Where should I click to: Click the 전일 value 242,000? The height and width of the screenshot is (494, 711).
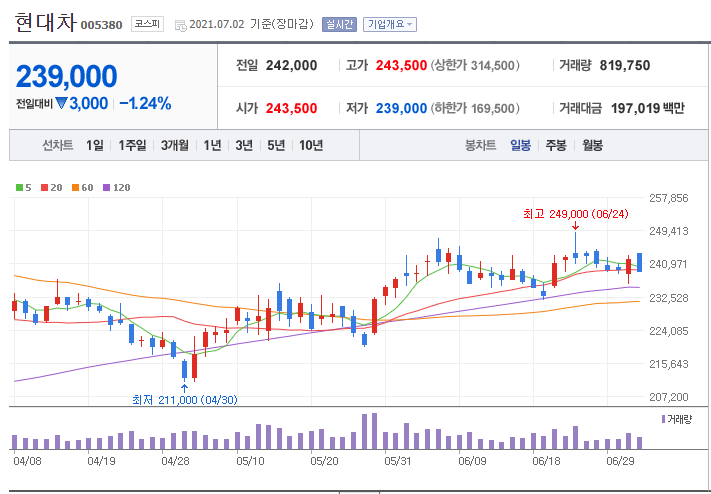291,66
